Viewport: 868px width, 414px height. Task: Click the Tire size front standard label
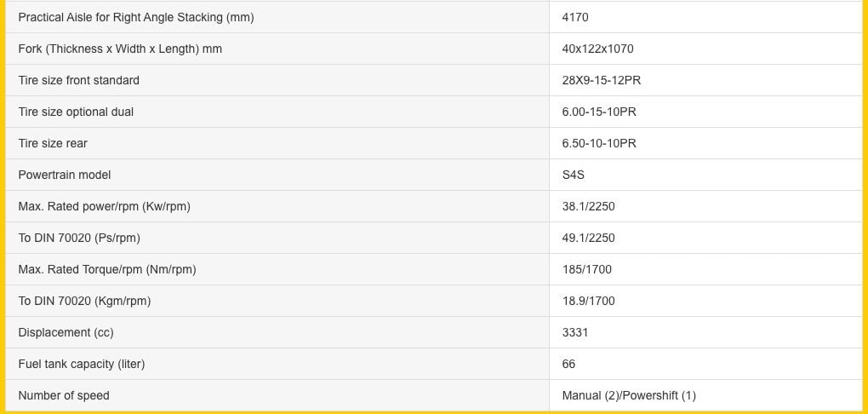[x=78, y=80]
